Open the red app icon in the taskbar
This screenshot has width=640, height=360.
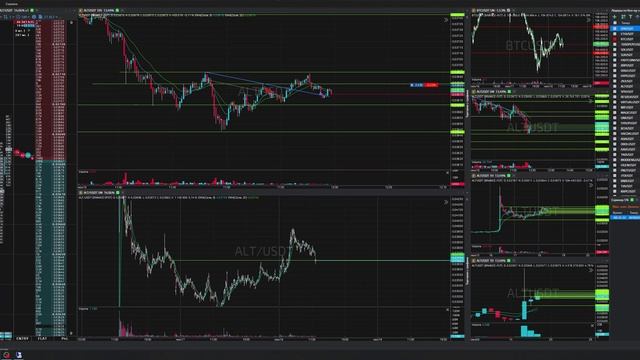[7, 355]
